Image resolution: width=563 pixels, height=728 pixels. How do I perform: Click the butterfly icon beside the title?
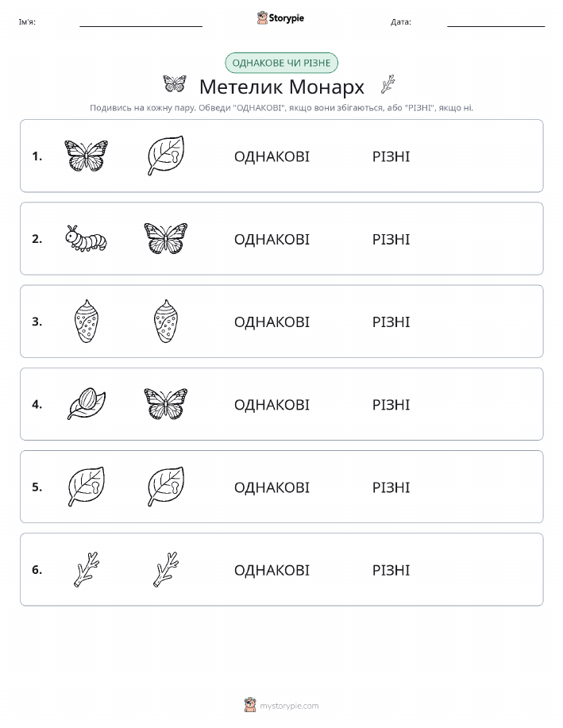point(175,84)
